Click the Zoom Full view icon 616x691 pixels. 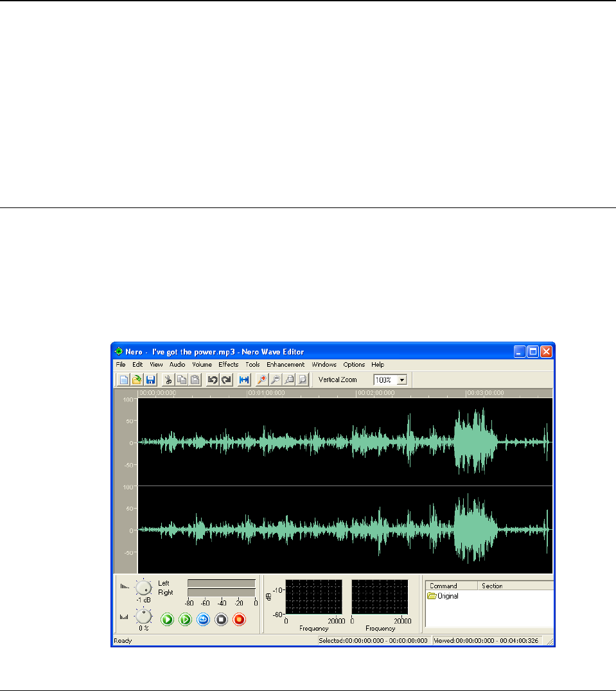click(x=303, y=380)
